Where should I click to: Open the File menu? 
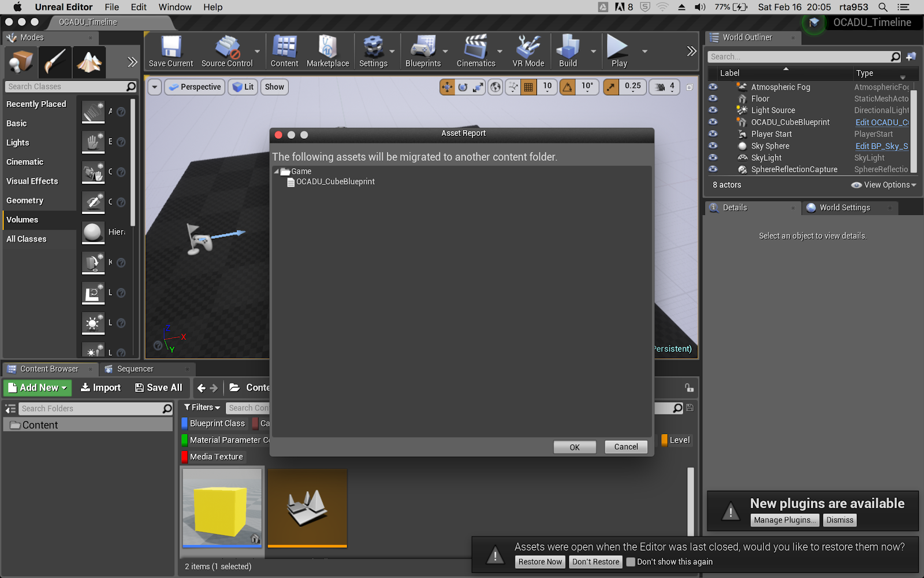pyautogui.click(x=112, y=7)
